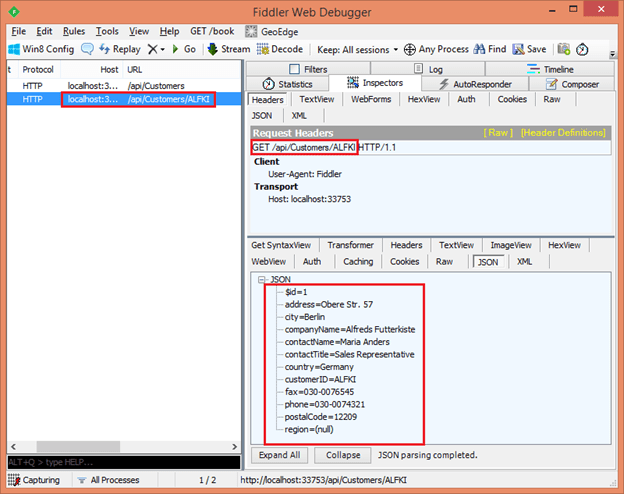Collapse the JSON root tree node
Viewport: 624px width, 494px height.
click(x=261, y=279)
